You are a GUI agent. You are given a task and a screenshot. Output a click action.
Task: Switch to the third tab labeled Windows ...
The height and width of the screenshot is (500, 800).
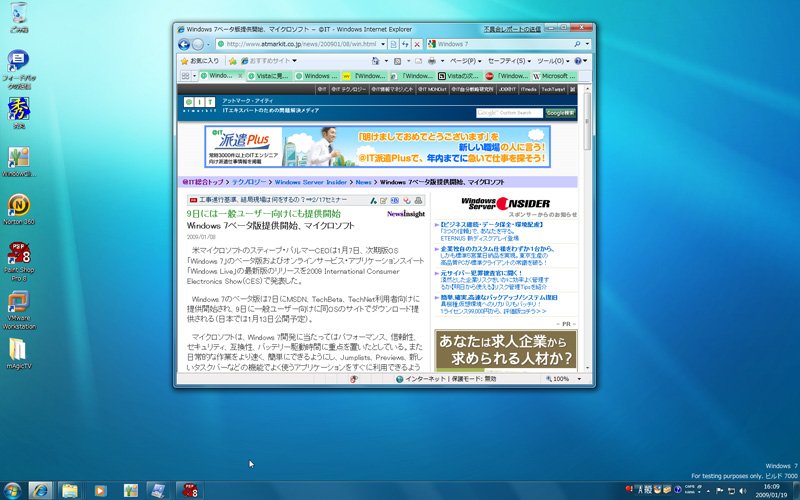point(316,76)
